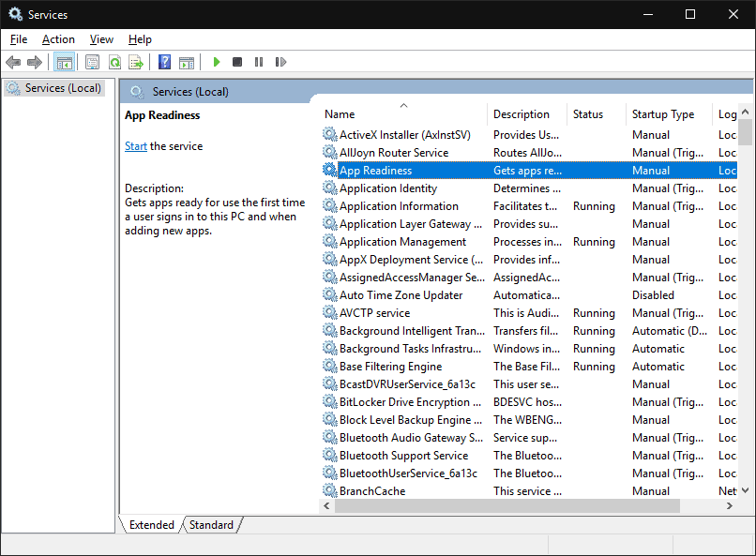Sort services by Startup Type column header

click(x=663, y=114)
